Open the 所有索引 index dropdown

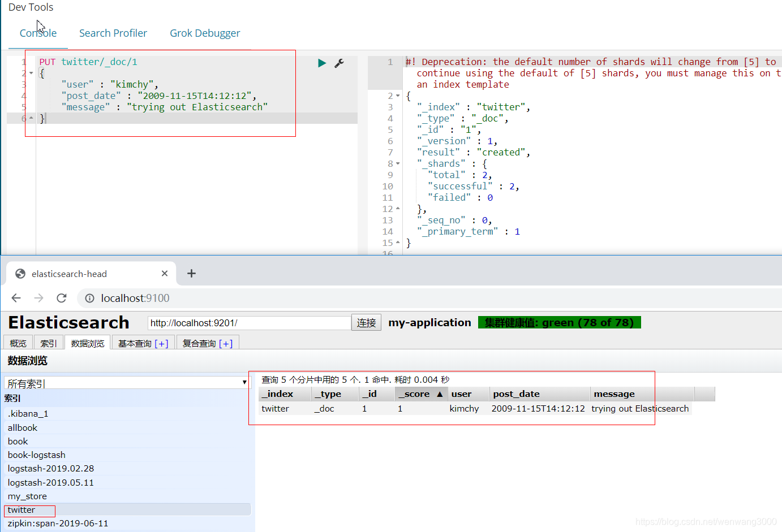tap(127, 383)
